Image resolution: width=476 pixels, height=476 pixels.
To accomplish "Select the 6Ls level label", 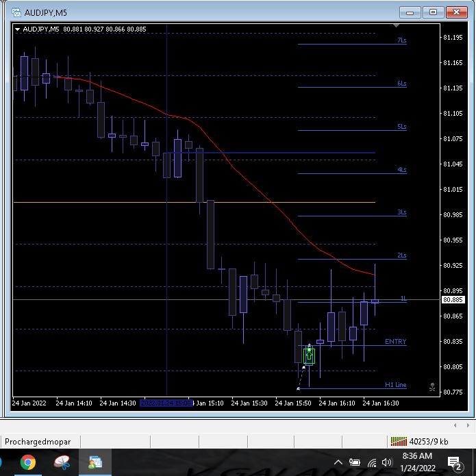I will point(401,83).
